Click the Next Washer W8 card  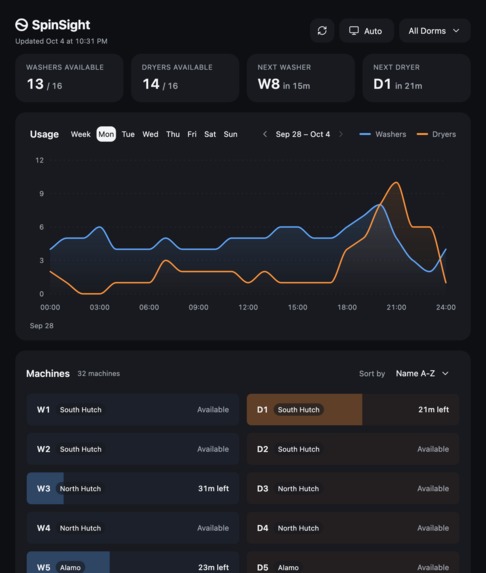[301, 78]
